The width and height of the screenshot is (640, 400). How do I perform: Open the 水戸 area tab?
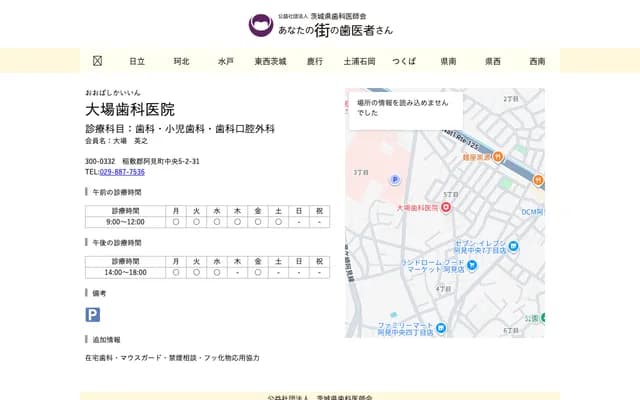(x=225, y=61)
